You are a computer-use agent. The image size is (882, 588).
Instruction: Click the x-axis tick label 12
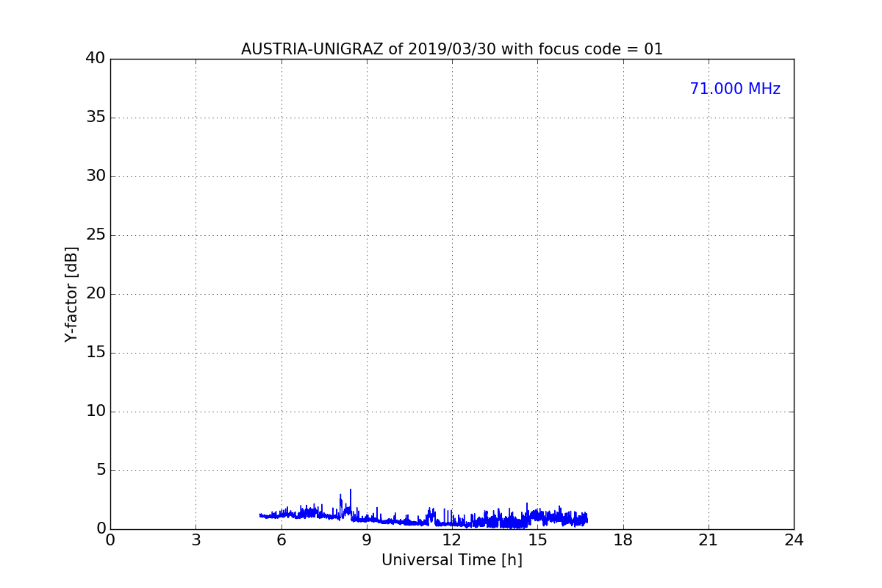click(452, 540)
